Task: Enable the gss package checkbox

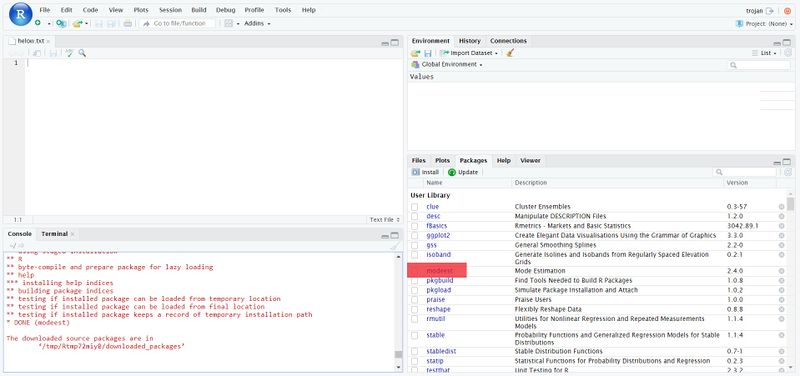Action: 415,245
